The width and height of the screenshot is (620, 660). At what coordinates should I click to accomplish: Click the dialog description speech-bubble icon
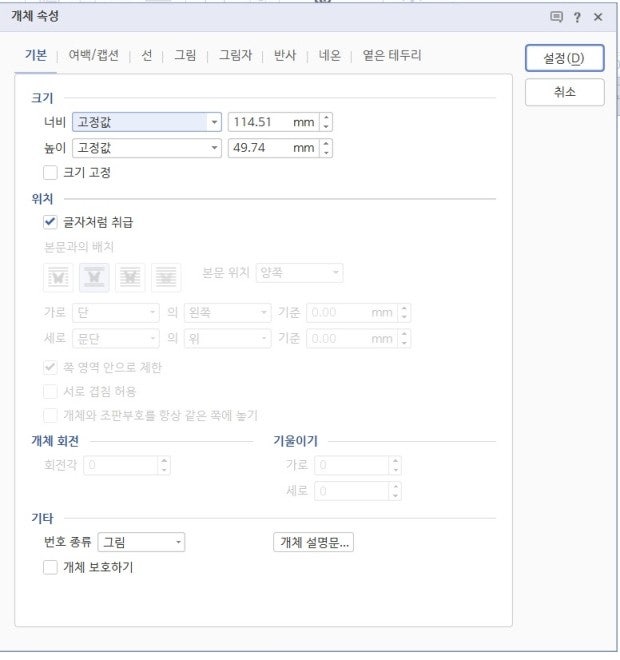click(557, 17)
